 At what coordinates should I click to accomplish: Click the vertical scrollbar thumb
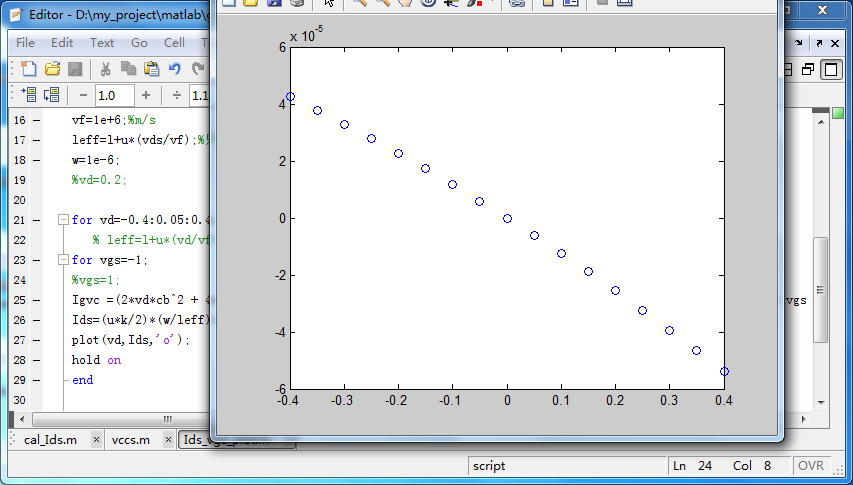[820, 290]
